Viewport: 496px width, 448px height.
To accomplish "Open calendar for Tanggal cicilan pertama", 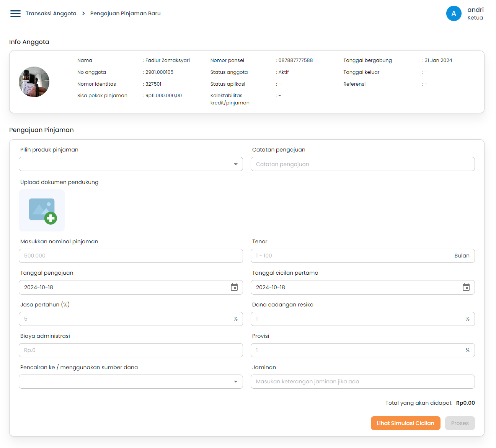I will coord(466,287).
